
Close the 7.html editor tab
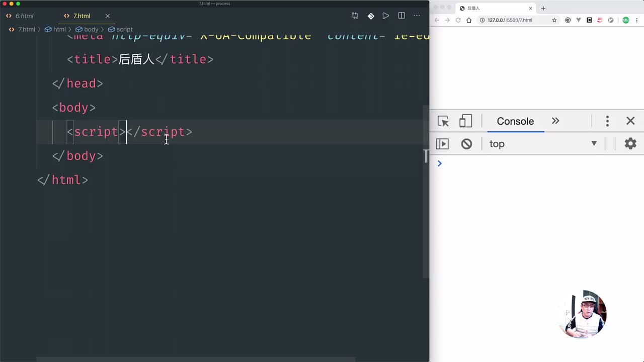[x=107, y=16]
